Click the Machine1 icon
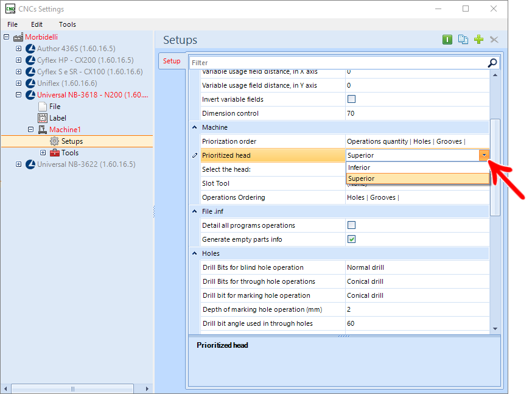 coord(43,130)
